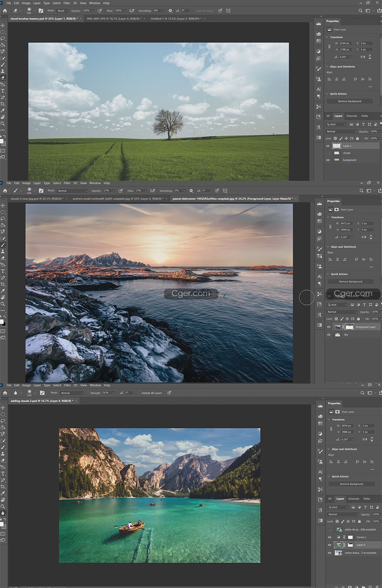Go to Home screen in the bottom window
This screenshot has width=382, height=588.
5,393
